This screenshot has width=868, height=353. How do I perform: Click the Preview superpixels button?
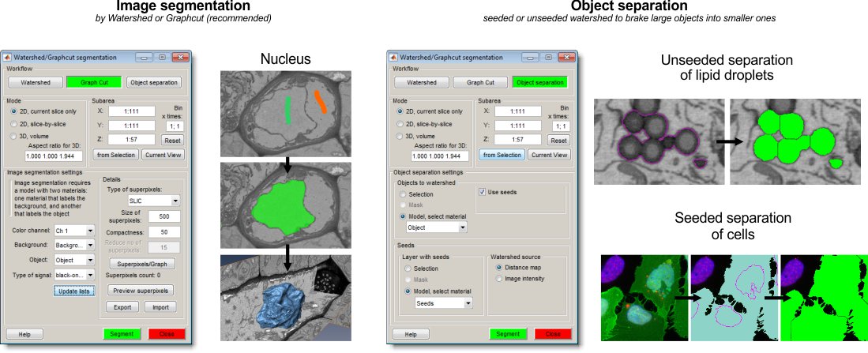point(142,291)
